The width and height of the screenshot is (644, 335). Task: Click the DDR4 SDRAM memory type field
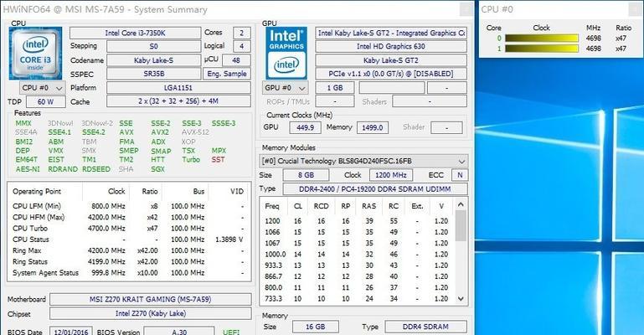click(425, 327)
